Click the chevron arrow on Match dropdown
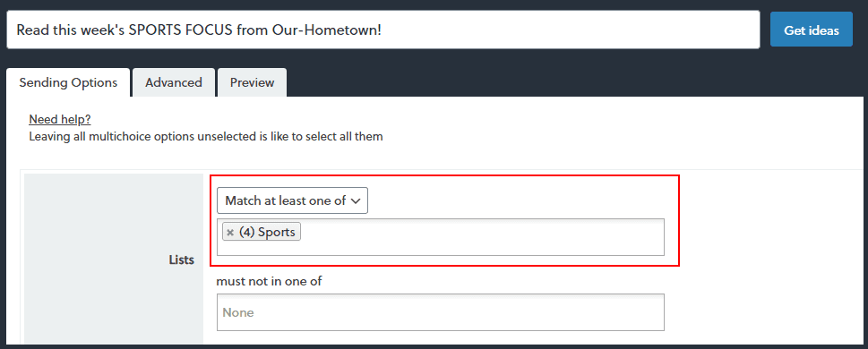The width and height of the screenshot is (868, 349). tap(356, 200)
